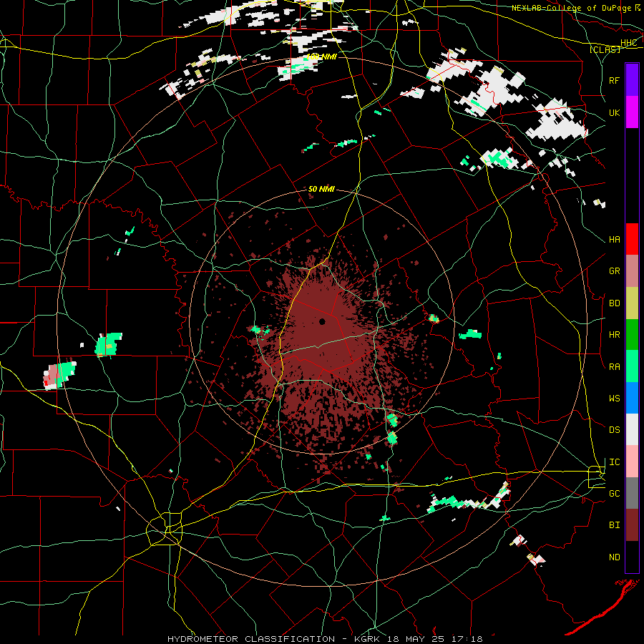Click the DS dry snow white swatch
The image size is (644, 644).
click(x=632, y=429)
